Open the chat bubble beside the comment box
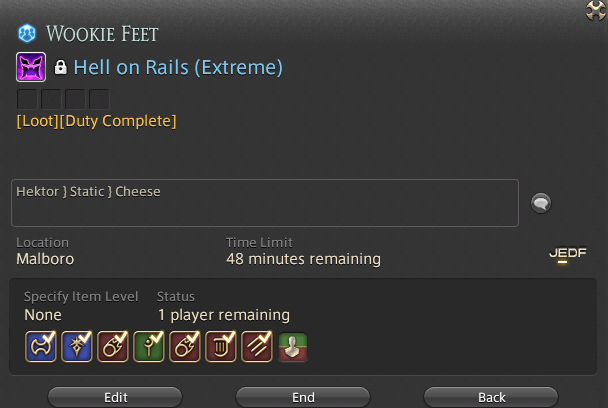This screenshot has height=408, width=608. (x=541, y=203)
